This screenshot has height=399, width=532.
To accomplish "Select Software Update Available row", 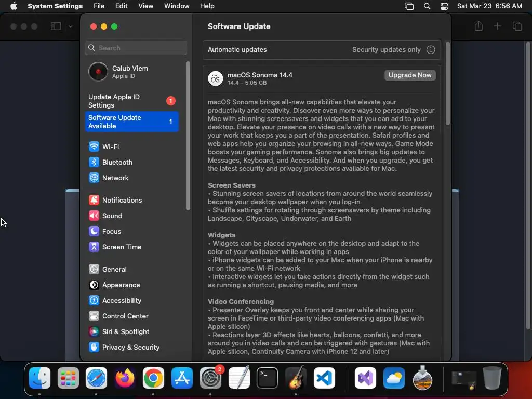I will click(131, 122).
